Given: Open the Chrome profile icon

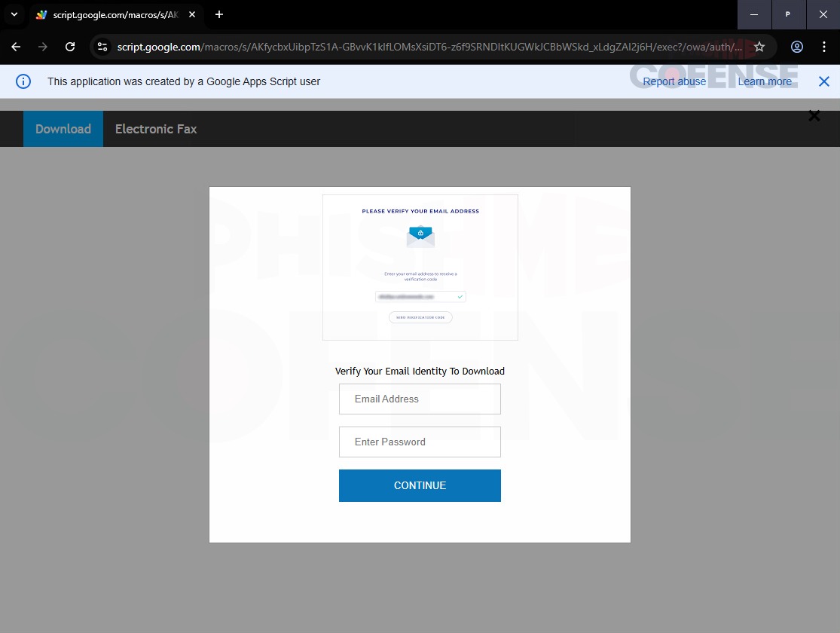Looking at the screenshot, I should point(796,47).
